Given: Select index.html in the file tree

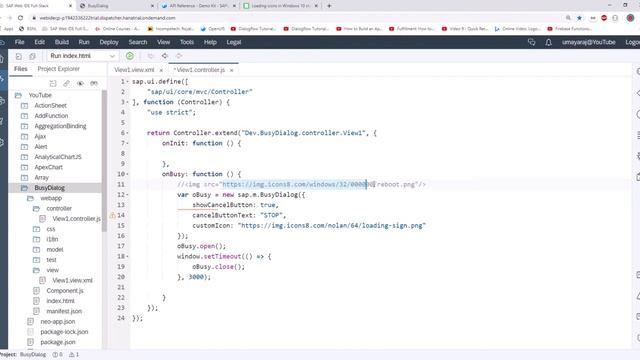Looking at the screenshot, I should pos(60,301).
